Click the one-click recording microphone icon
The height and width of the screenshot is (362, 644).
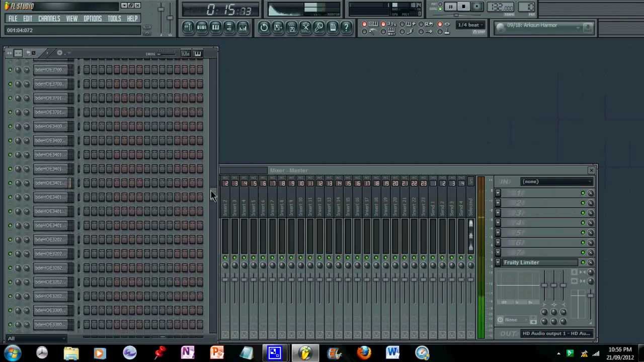tap(319, 27)
